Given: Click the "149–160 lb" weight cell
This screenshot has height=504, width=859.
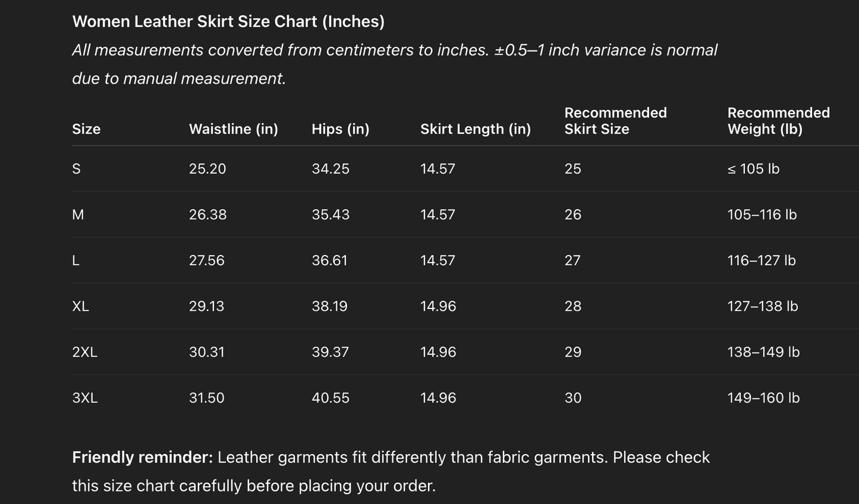Looking at the screenshot, I should coord(763,398).
